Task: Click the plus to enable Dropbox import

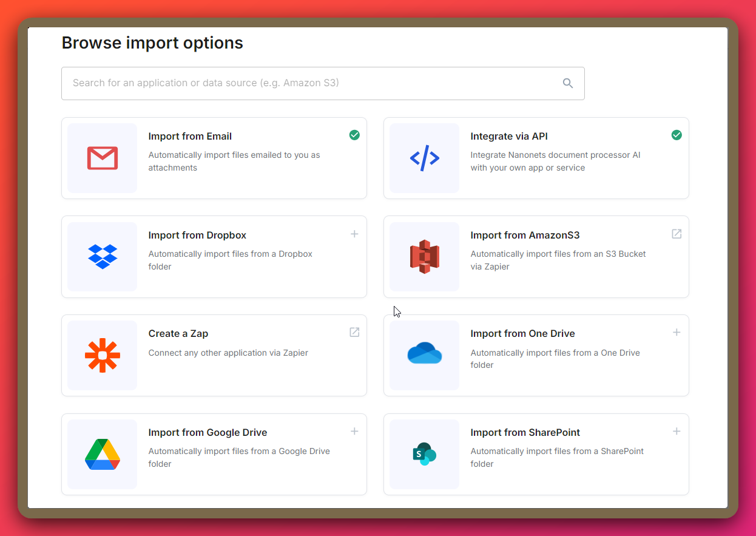Action: tap(354, 234)
